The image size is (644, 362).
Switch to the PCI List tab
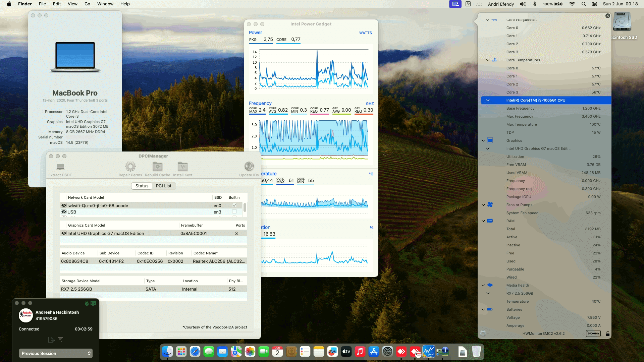pos(164,186)
